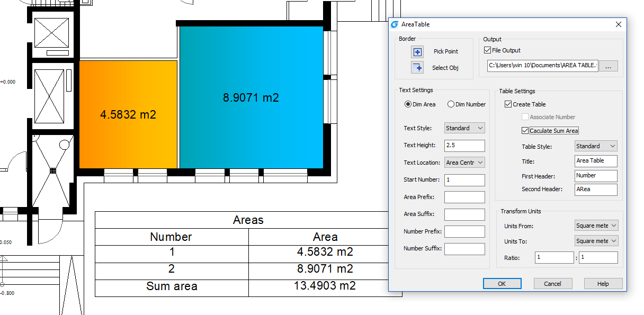
Task: Click the browse (...) button for the output path
Action: [609, 66]
